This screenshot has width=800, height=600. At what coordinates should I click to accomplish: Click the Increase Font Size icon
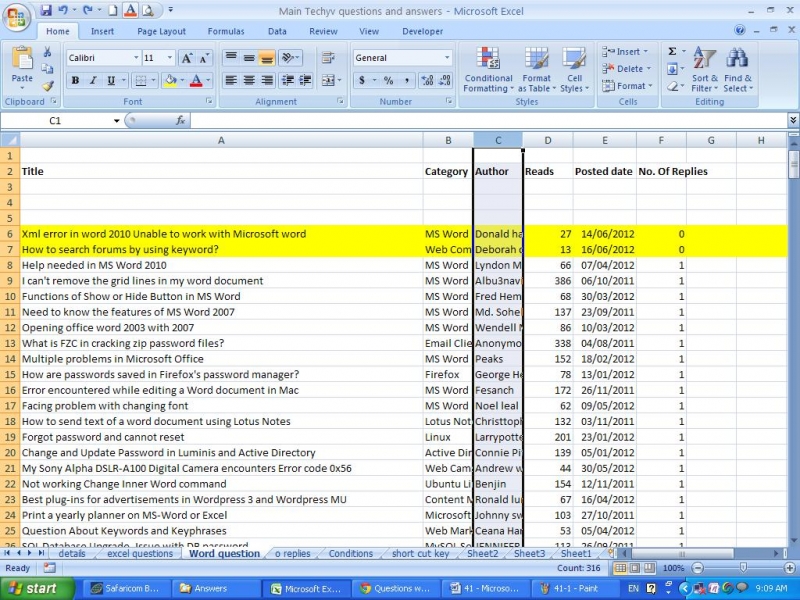click(187, 58)
